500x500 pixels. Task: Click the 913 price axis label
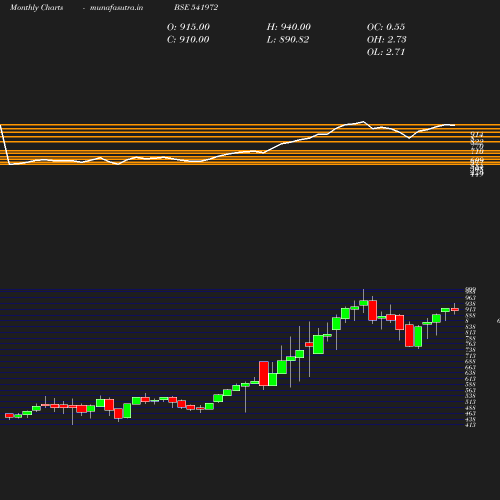(470, 309)
